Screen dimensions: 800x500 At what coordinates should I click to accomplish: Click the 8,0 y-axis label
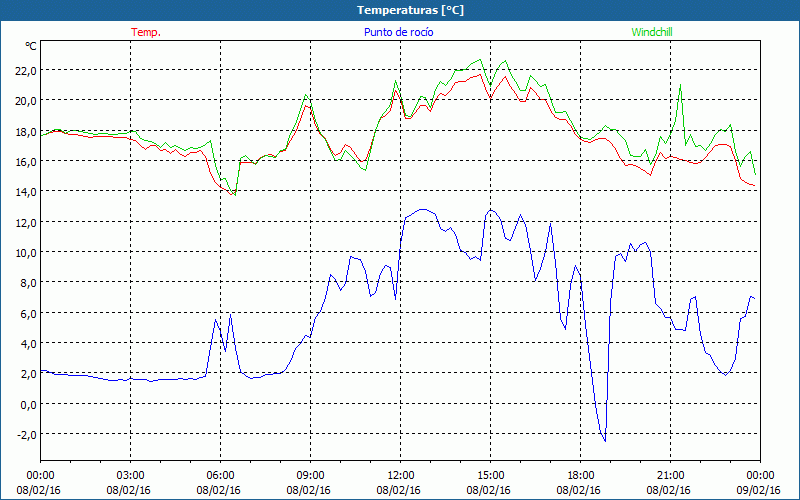[28, 283]
